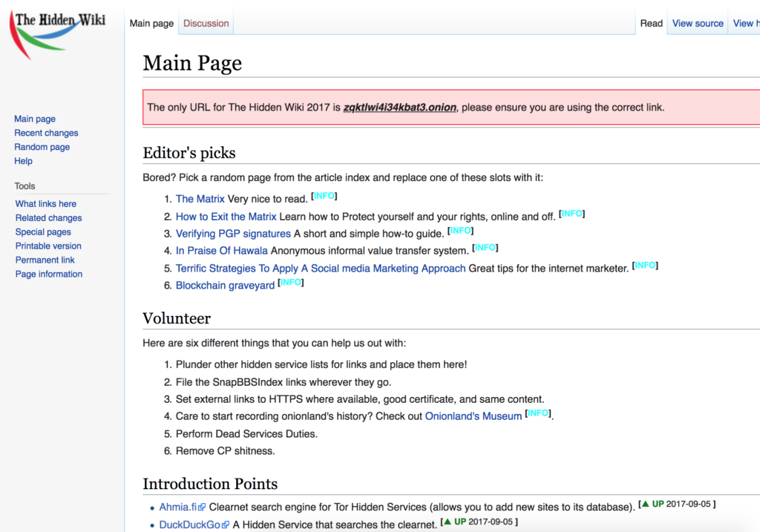This screenshot has width=760, height=532.
Task: Click The Hidden Wiki logo
Action: pyautogui.click(x=57, y=36)
